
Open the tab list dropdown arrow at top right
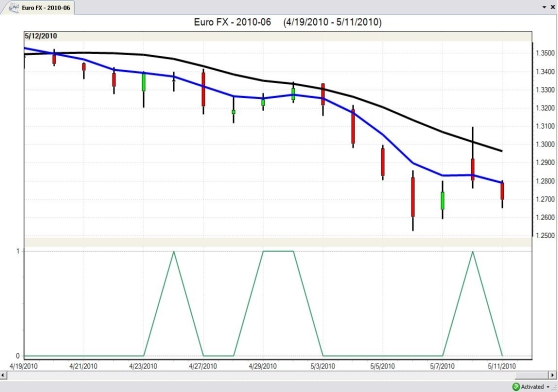click(x=544, y=7)
